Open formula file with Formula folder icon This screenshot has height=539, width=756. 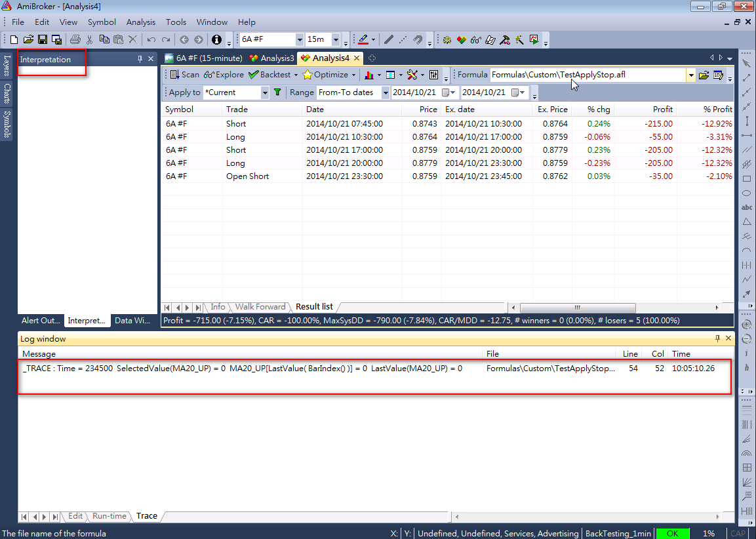click(704, 75)
